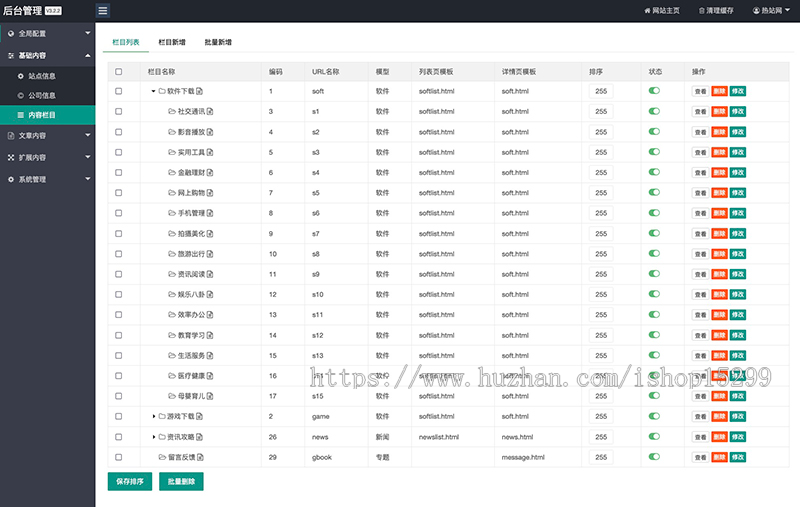Tick the select-all checkbox in table header

pos(119,72)
